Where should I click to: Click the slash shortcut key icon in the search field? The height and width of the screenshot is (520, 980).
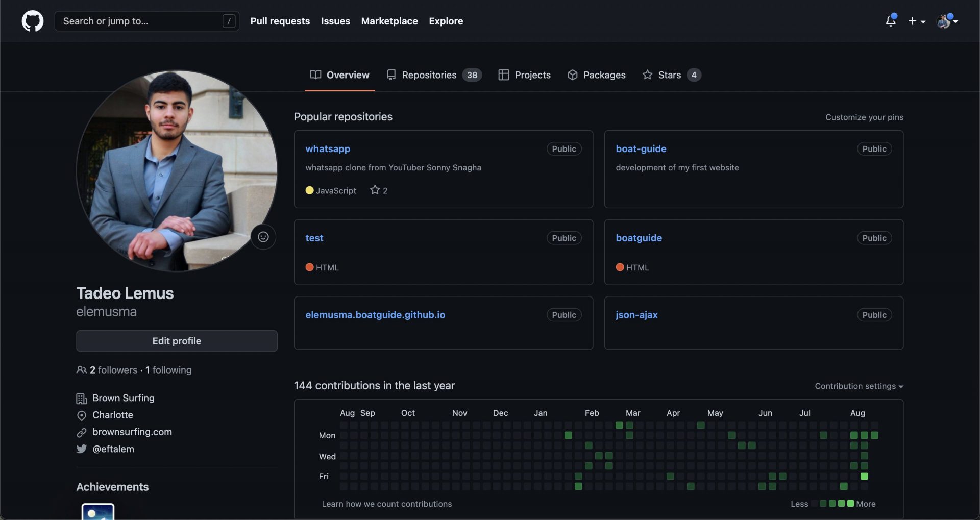pos(229,21)
